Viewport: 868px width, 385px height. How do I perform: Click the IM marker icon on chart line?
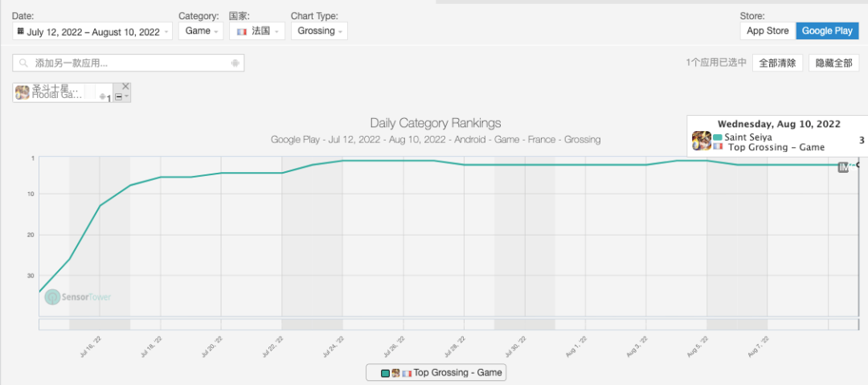click(x=843, y=167)
